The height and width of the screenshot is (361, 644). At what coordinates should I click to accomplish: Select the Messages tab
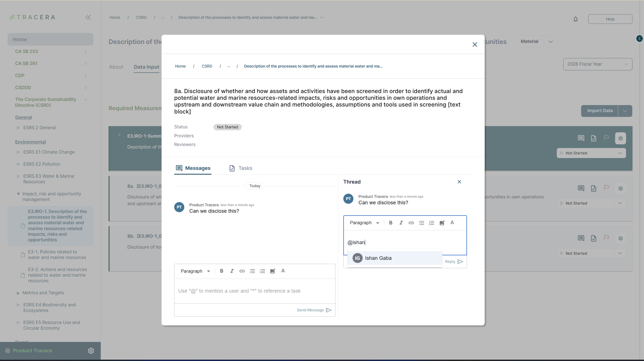193,168
